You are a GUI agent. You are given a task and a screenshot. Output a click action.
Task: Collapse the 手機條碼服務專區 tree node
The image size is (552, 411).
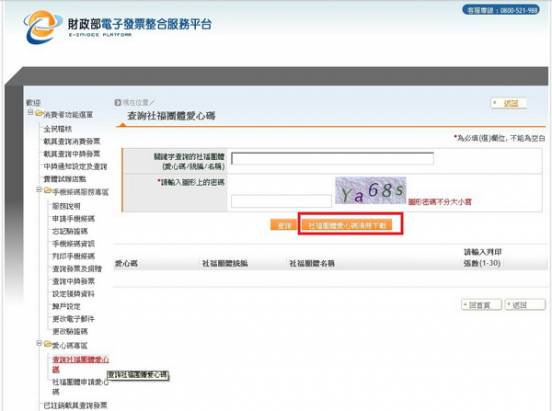39,189
